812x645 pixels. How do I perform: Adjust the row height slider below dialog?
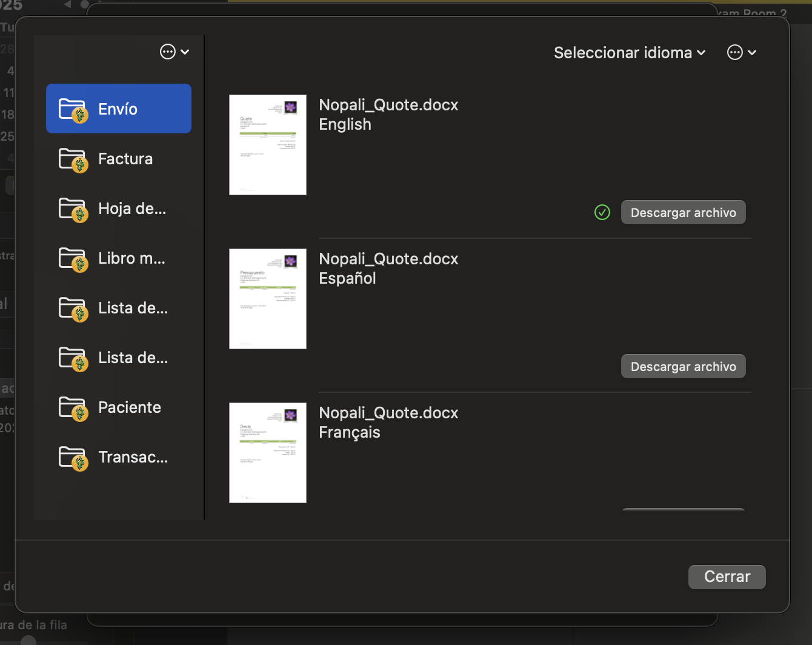click(x=28, y=641)
